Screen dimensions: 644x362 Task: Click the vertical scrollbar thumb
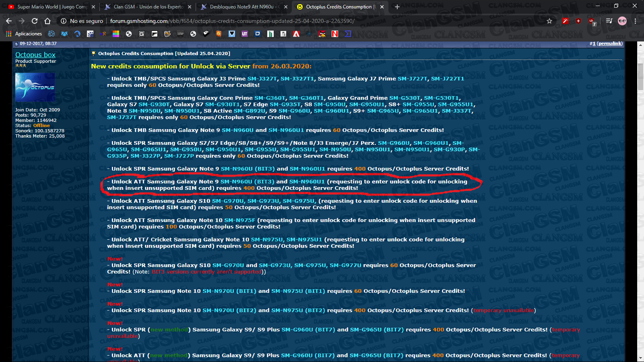[640, 76]
